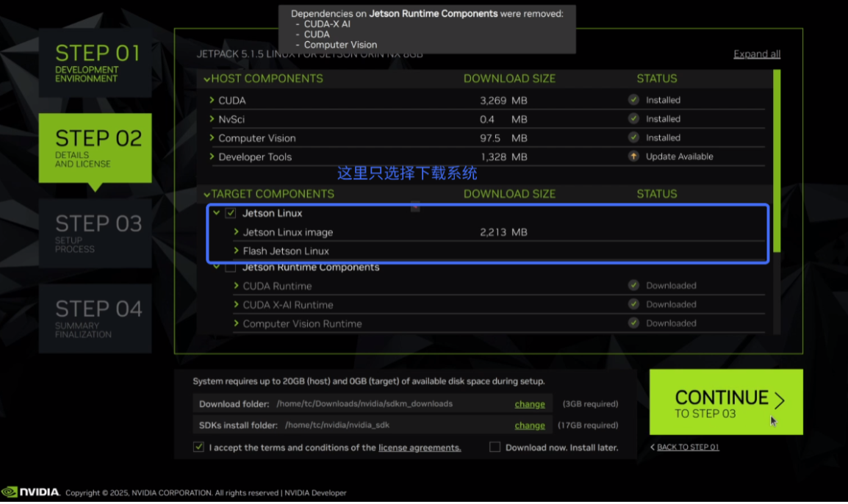Expand the Jetson Linux image row
Screen dimensions: 848x504
click(x=237, y=231)
